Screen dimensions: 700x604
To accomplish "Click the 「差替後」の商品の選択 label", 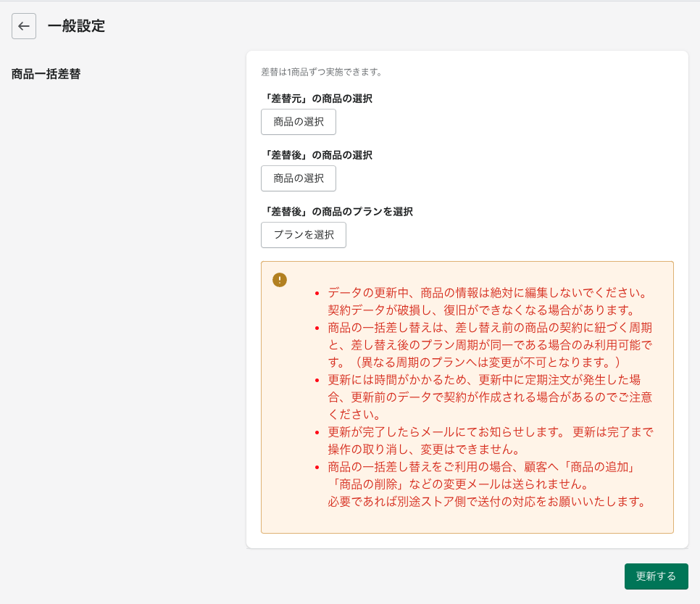I will pos(317,155).
